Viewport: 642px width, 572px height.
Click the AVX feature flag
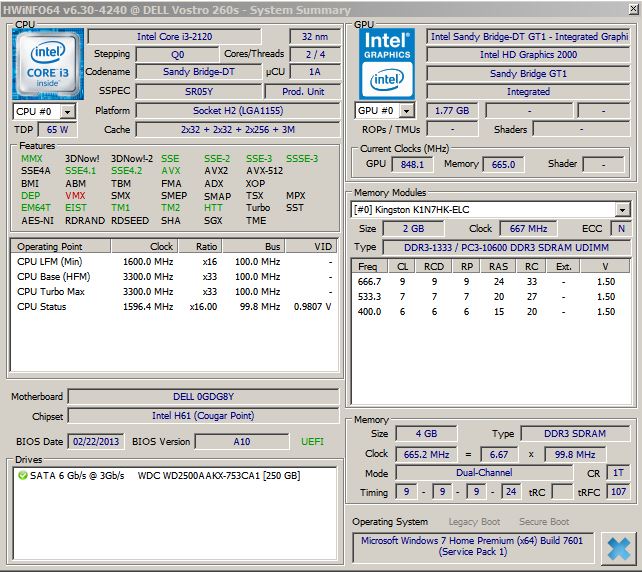[171, 171]
